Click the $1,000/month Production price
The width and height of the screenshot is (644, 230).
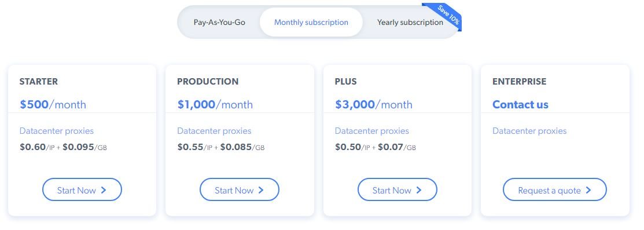[215, 104]
